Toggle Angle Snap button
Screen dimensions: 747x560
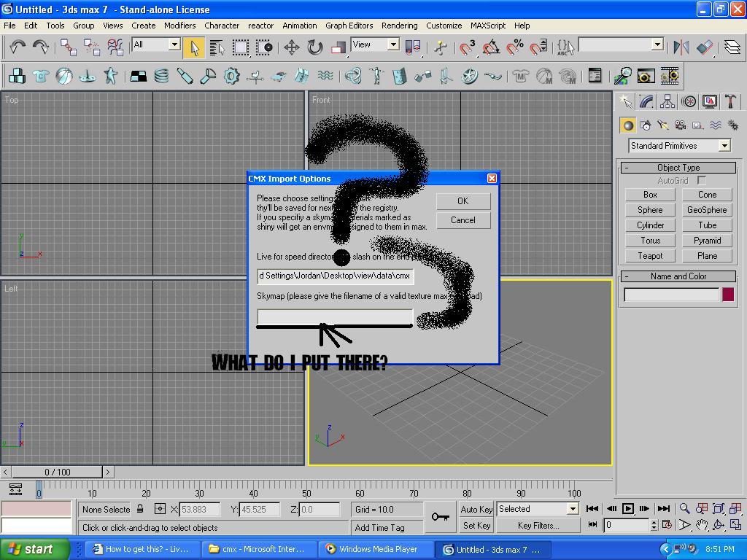click(491, 47)
